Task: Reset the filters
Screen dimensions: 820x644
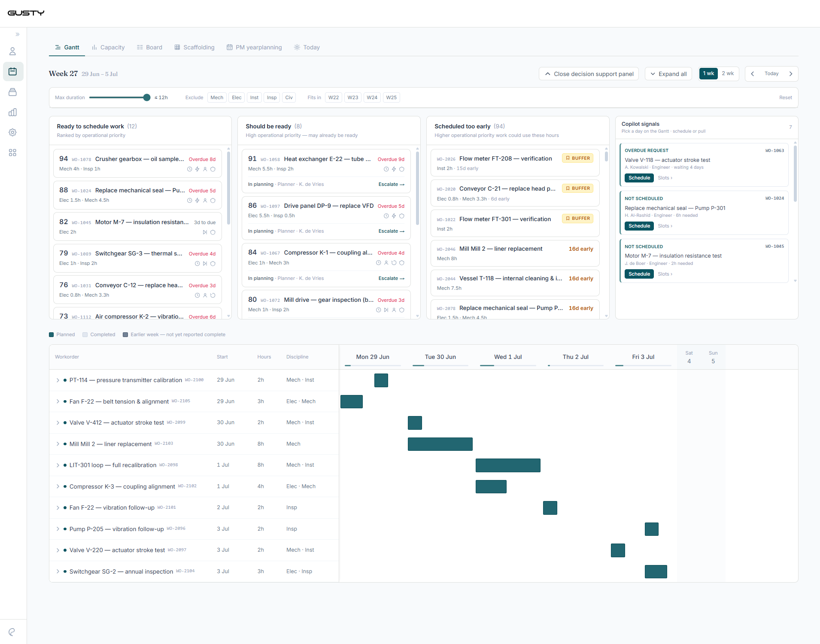Action: tap(786, 97)
